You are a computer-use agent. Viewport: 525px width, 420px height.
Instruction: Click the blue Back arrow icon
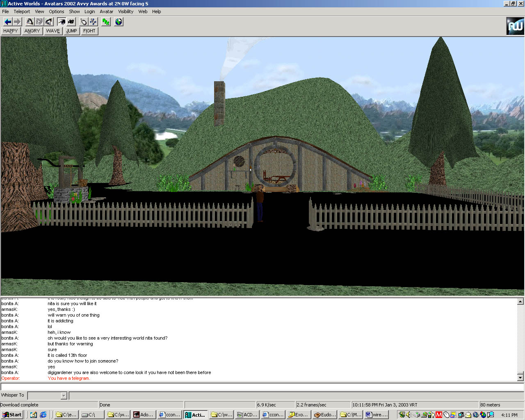tap(7, 22)
